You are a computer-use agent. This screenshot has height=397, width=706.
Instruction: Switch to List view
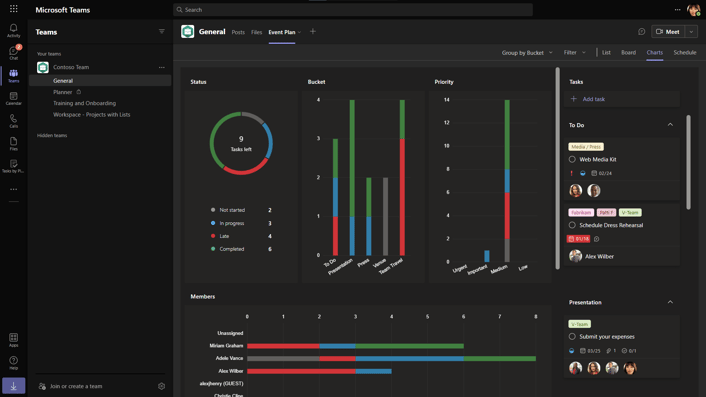(x=606, y=53)
